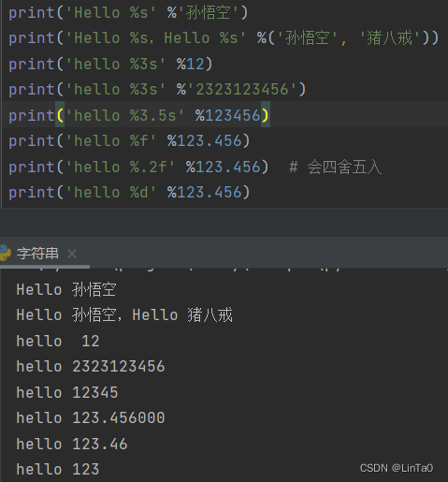448x482 pixels.
Task: Click output line 'hello 12345'
Action: [67, 392]
